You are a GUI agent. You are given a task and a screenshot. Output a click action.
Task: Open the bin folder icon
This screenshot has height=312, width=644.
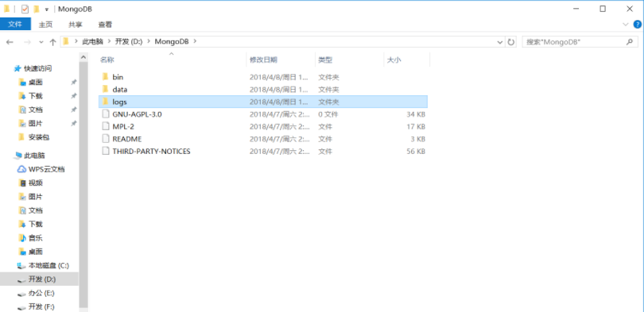click(106, 77)
